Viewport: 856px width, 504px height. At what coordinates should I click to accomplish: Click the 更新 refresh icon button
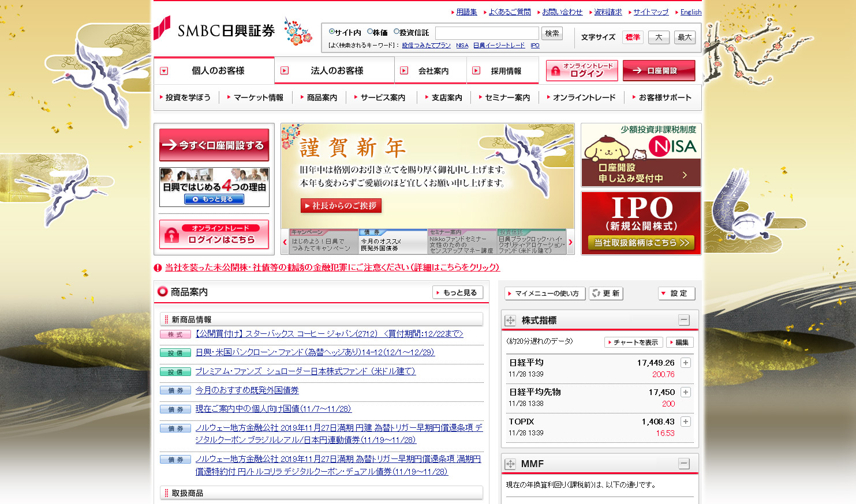point(605,294)
